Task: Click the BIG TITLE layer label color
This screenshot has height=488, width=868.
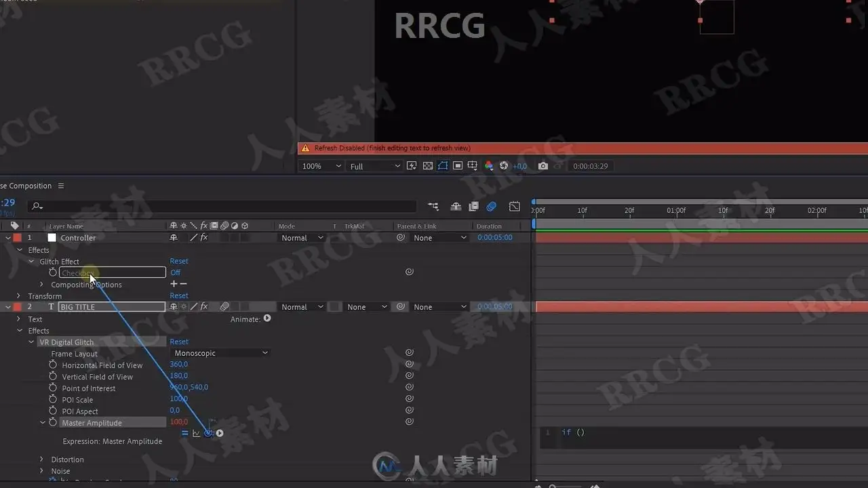Action: pyautogui.click(x=17, y=307)
